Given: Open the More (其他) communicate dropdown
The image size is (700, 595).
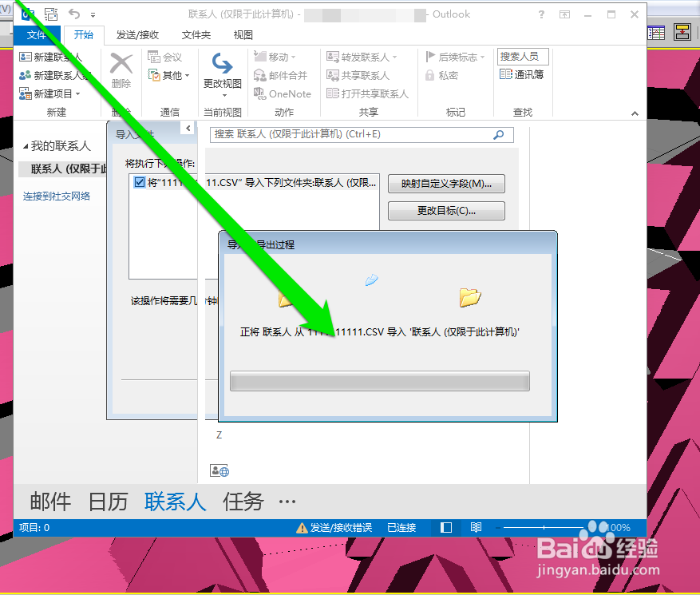Looking at the screenshot, I should click(x=168, y=76).
